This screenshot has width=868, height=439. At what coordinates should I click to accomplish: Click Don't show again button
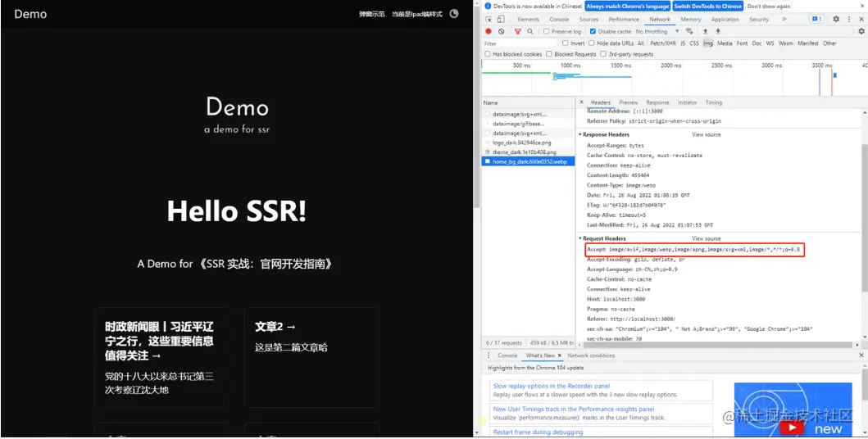coord(768,6)
